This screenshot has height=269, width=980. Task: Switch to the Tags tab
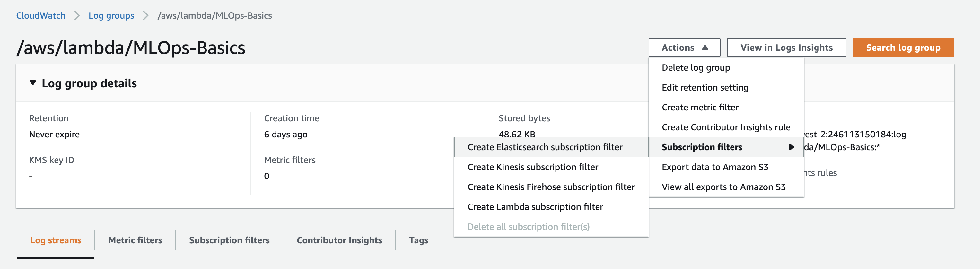[418, 240]
